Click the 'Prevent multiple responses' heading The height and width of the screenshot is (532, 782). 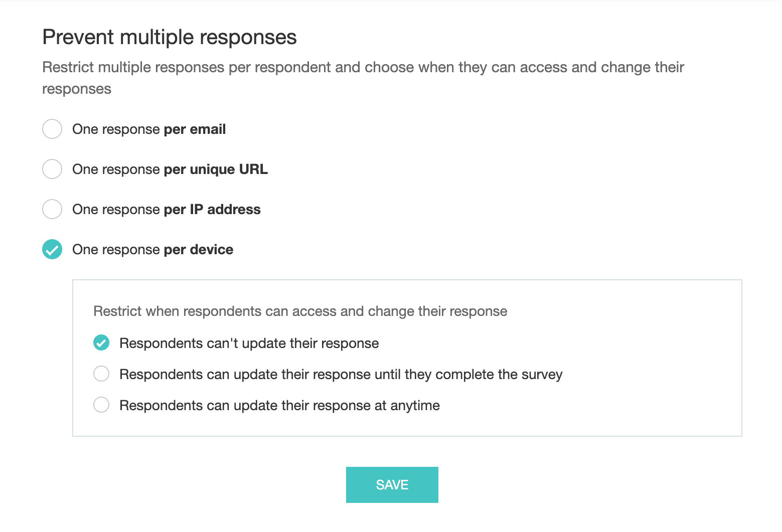pos(170,37)
